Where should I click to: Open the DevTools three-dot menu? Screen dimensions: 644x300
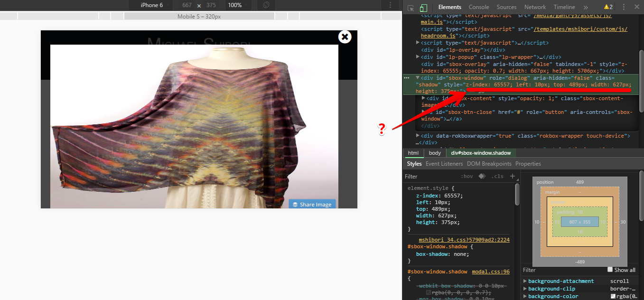tap(624, 7)
